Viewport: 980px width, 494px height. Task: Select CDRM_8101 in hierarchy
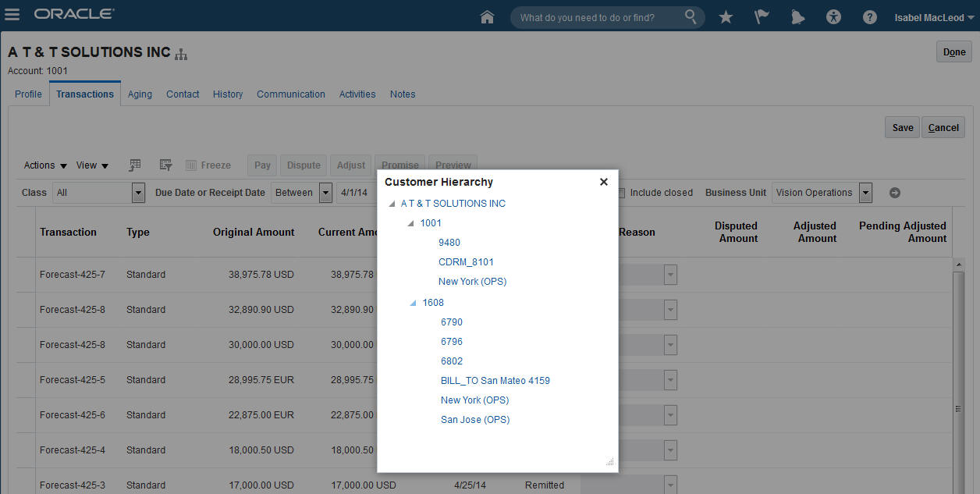(466, 262)
